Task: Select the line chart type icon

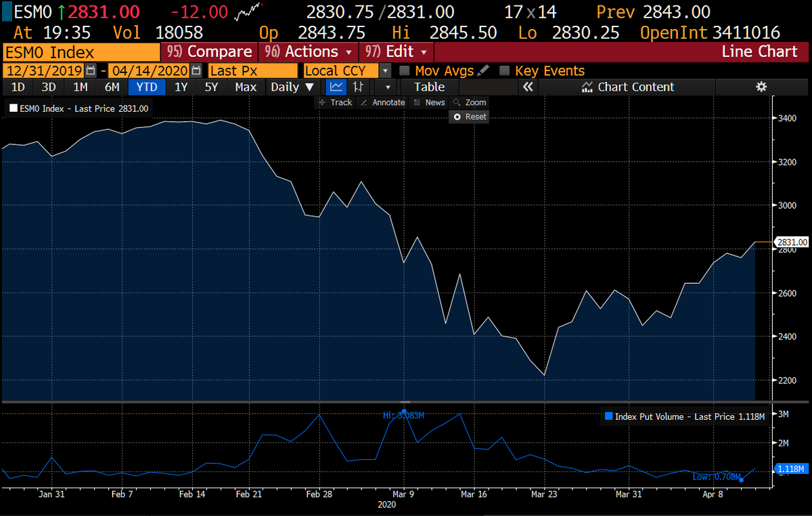Action: tap(336, 87)
